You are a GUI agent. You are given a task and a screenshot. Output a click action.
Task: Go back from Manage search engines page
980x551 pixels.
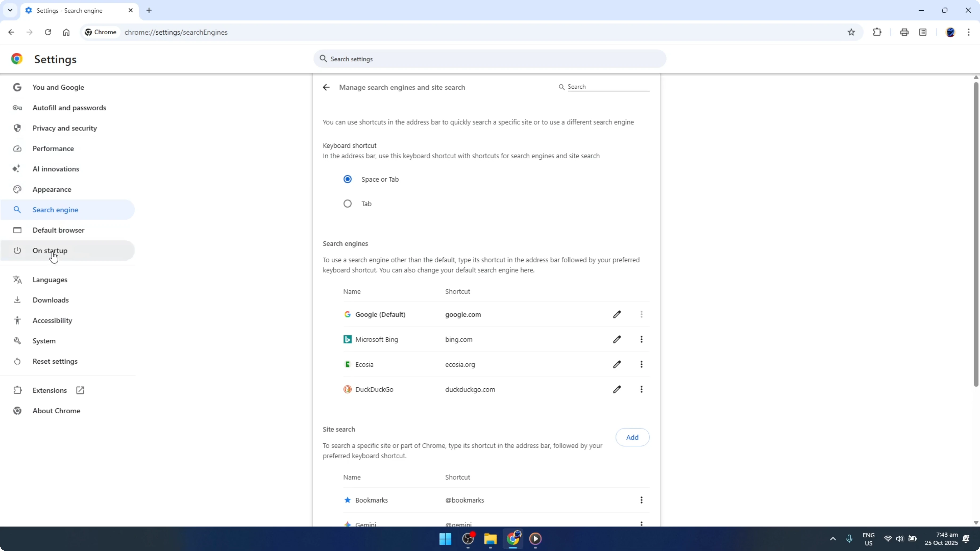[x=326, y=88]
